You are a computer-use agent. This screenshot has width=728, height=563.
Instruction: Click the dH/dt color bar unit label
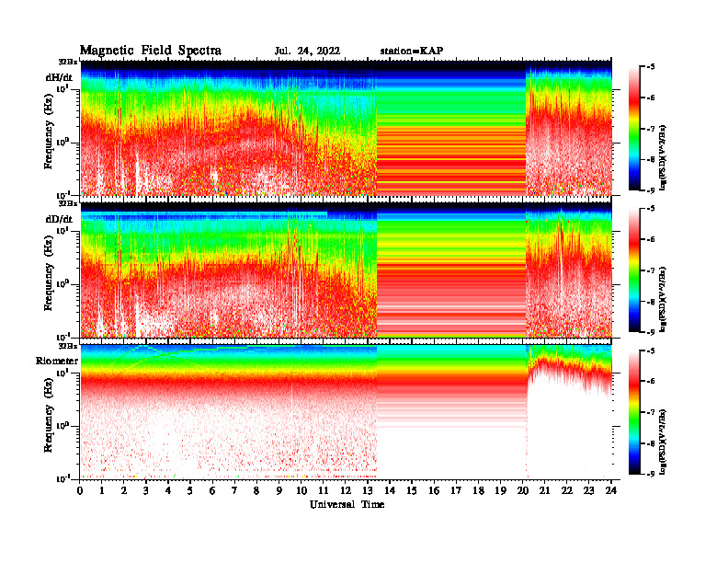tap(663, 158)
